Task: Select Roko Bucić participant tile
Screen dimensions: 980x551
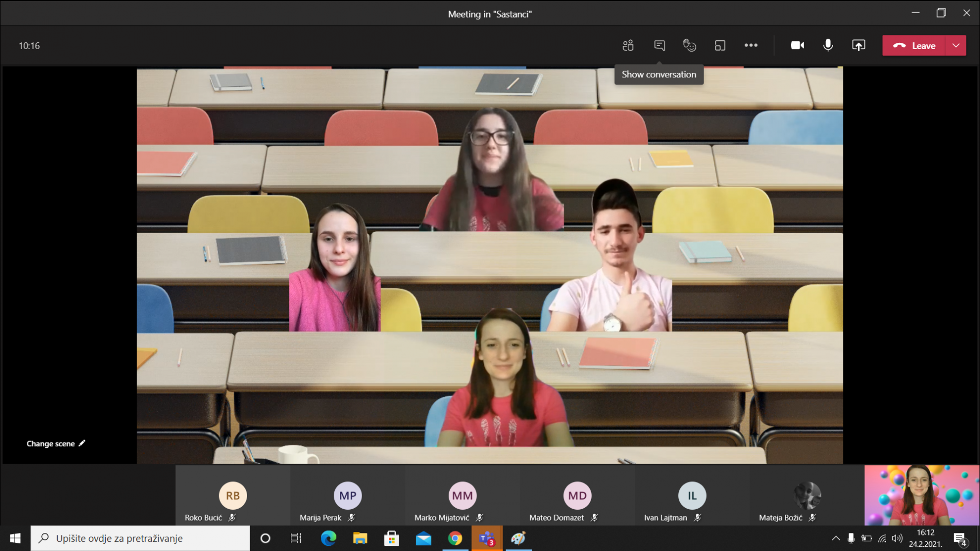Action: (x=233, y=496)
